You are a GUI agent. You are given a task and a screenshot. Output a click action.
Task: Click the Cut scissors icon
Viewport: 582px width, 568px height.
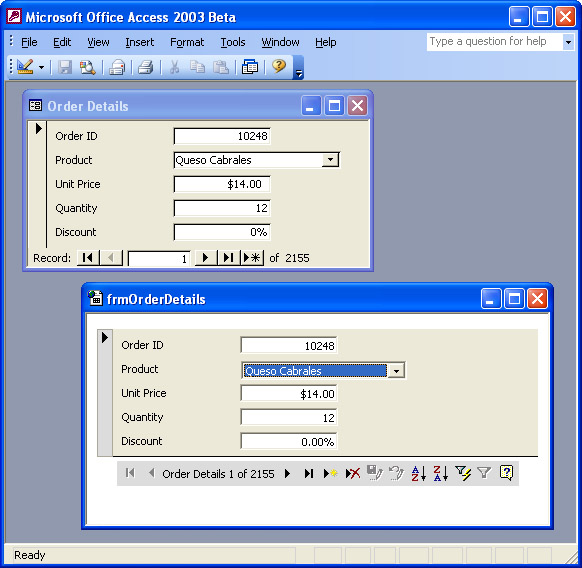click(174, 67)
